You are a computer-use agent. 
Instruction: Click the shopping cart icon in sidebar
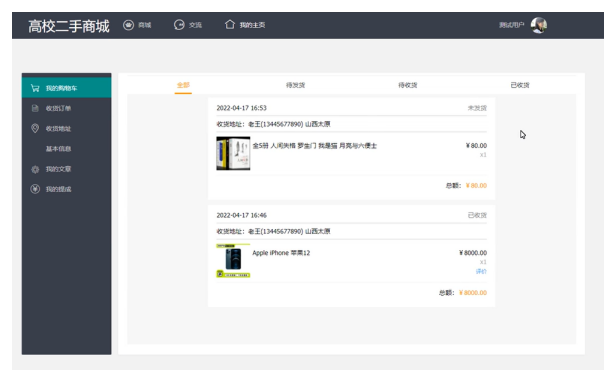pos(35,88)
